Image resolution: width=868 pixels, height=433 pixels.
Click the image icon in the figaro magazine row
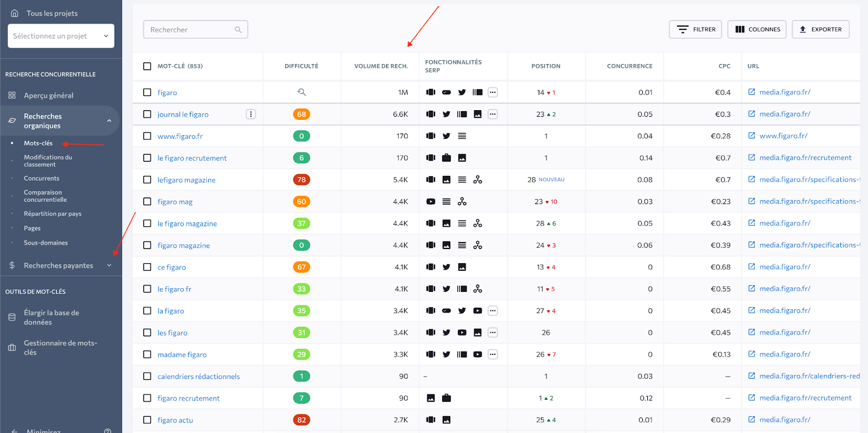446,245
